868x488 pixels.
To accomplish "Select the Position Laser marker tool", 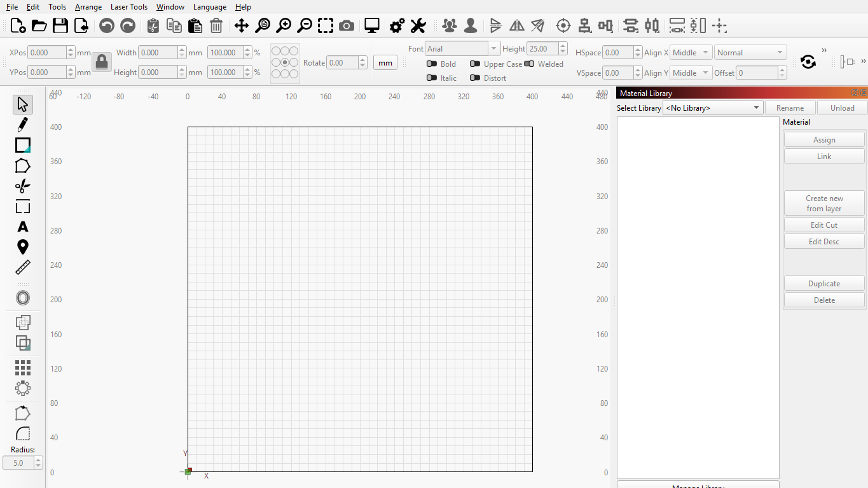I will pos(23,247).
